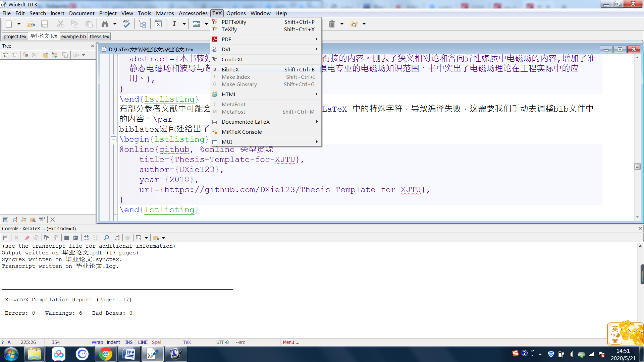Toggle Indent mode in status bar
644x362 pixels.
coord(113,342)
